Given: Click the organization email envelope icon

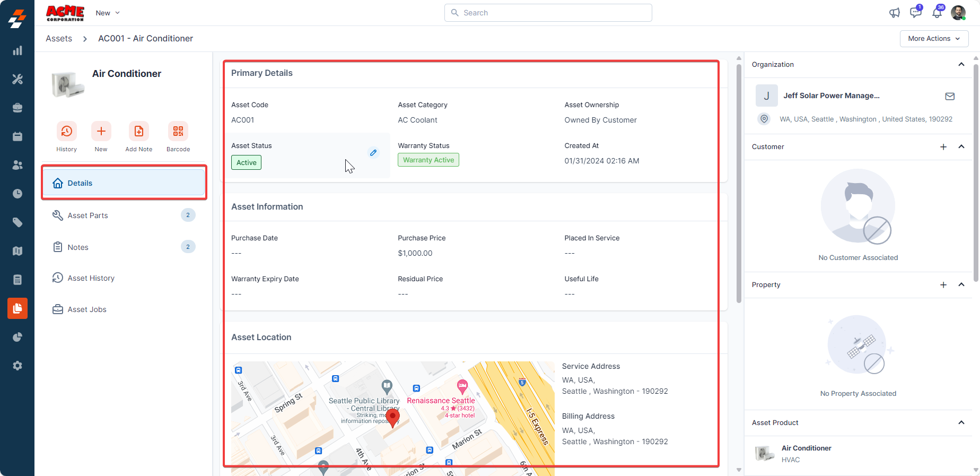Looking at the screenshot, I should click(950, 96).
